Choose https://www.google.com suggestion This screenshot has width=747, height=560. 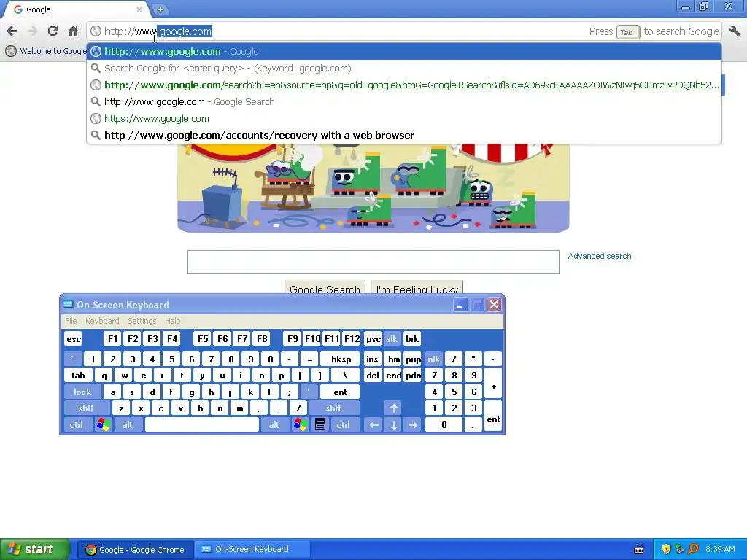(x=404, y=118)
